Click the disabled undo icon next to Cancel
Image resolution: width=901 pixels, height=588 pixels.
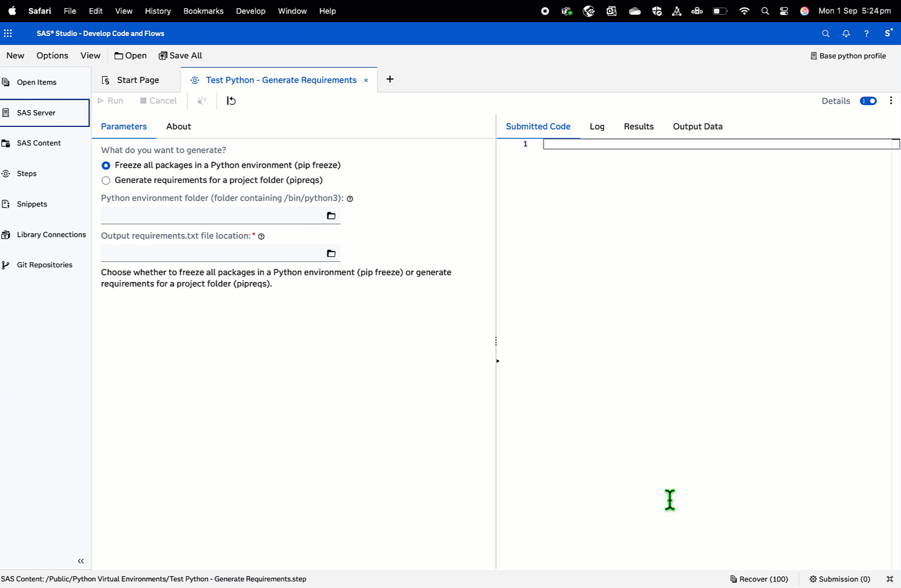tap(202, 101)
